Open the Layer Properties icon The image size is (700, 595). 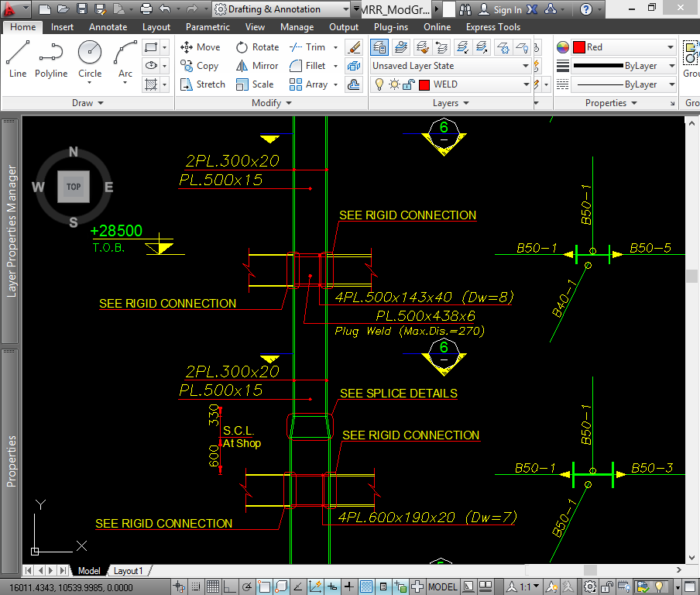point(379,47)
